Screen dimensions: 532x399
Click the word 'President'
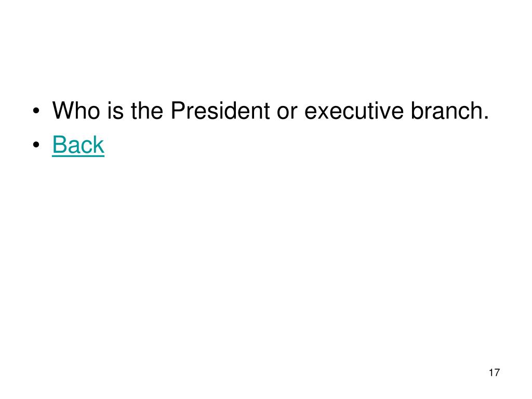pyautogui.click(x=220, y=110)
